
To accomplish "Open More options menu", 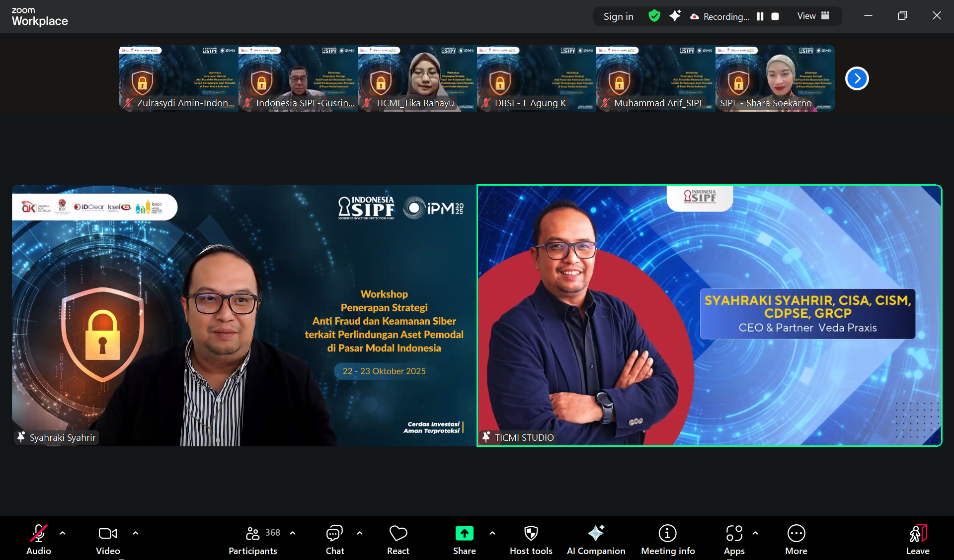I will pyautogui.click(x=796, y=539).
